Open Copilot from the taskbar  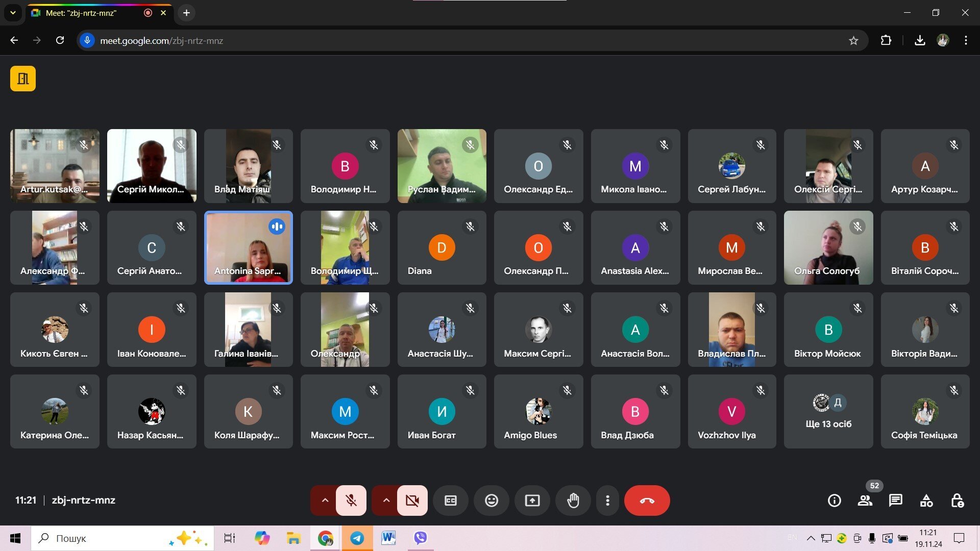coord(262,538)
